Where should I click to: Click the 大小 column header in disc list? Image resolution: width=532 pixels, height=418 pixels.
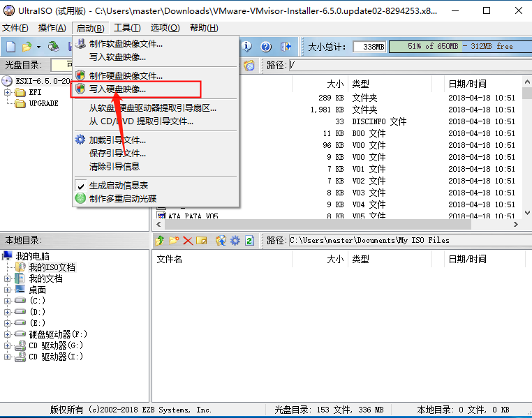tap(320, 84)
